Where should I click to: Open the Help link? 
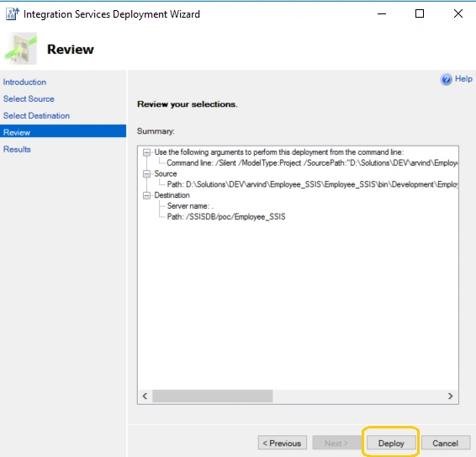click(463, 79)
